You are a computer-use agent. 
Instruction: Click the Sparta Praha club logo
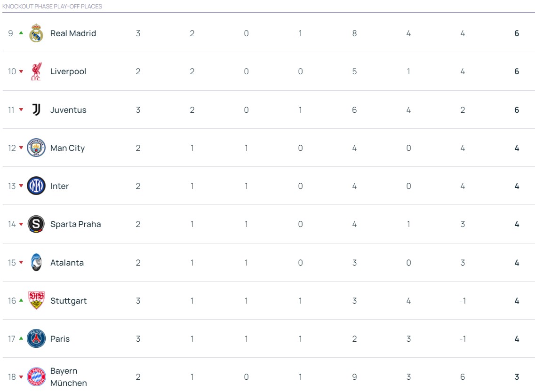(x=36, y=224)
